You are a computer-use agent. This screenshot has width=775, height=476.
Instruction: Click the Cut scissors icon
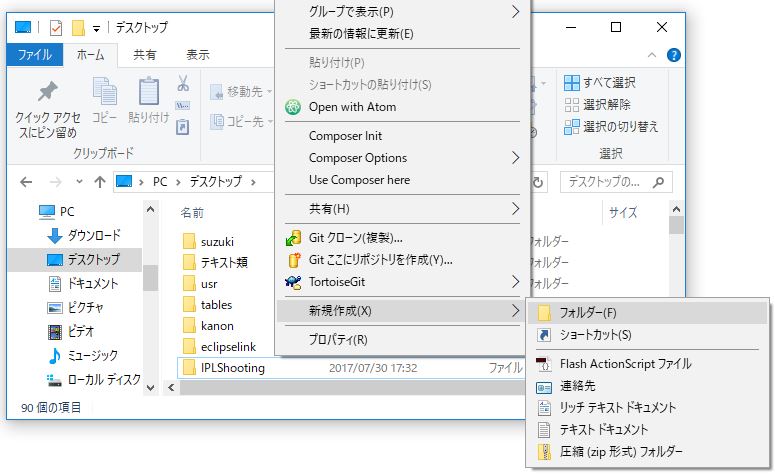click(x=183, y=83)
